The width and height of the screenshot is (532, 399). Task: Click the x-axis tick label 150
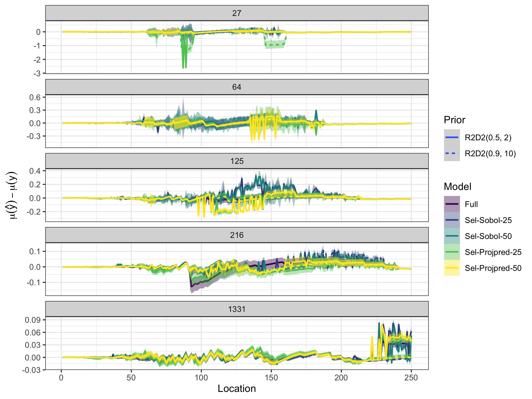[x=271, y=377]
